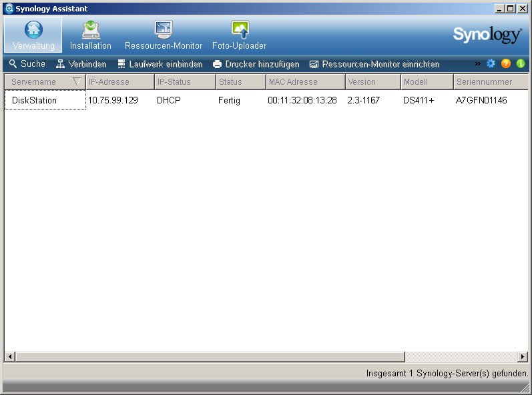This screenshot has width=532, height=395.
Task: Click Drucker hinzufügen
Action: click(256, 64)
